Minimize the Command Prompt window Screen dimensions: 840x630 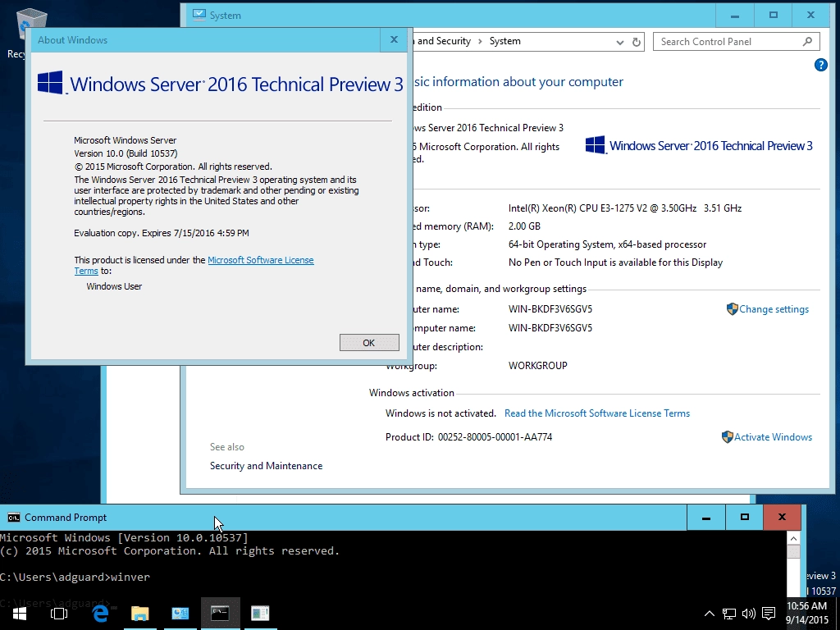[x=706, y=517]
